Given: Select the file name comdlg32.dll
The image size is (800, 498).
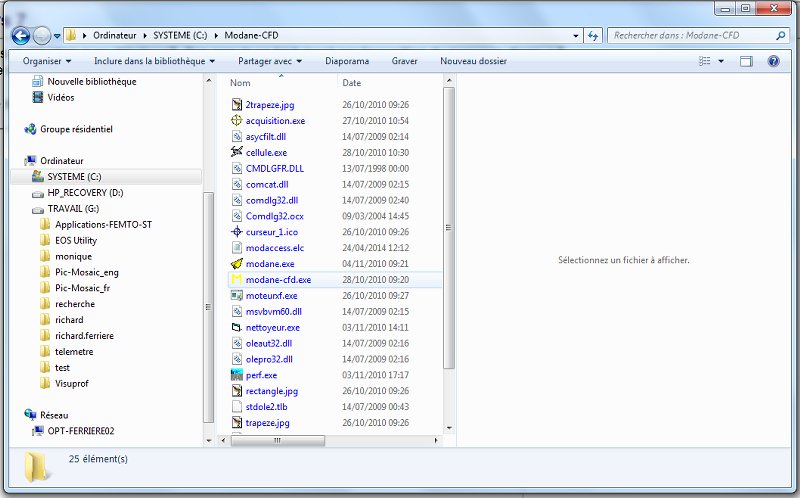Looking at the screenshot, I should point(272,200).
